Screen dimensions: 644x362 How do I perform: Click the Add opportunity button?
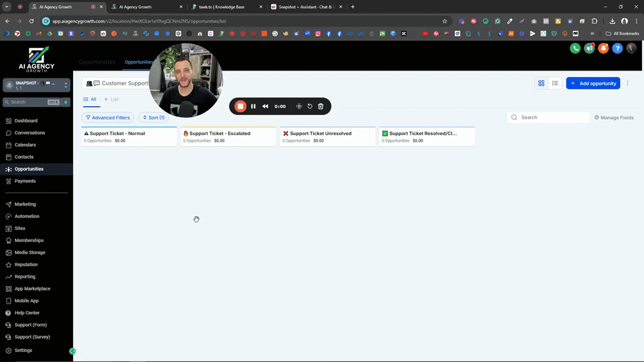(592, 83)
